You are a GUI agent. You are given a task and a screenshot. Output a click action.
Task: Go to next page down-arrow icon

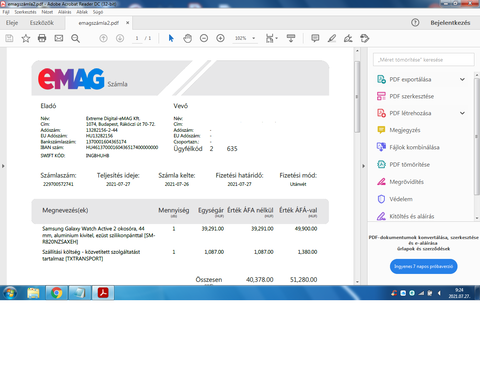(x=120, y=38)
